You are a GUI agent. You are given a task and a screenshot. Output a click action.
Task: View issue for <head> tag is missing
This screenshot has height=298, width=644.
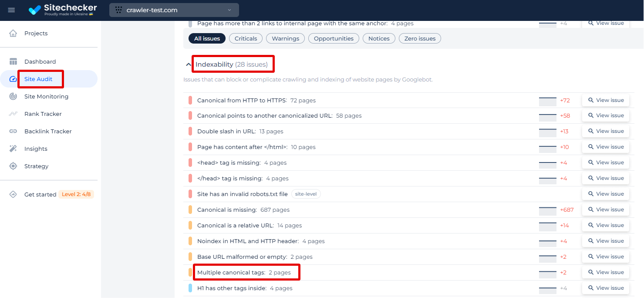click(x=606, y=163)
